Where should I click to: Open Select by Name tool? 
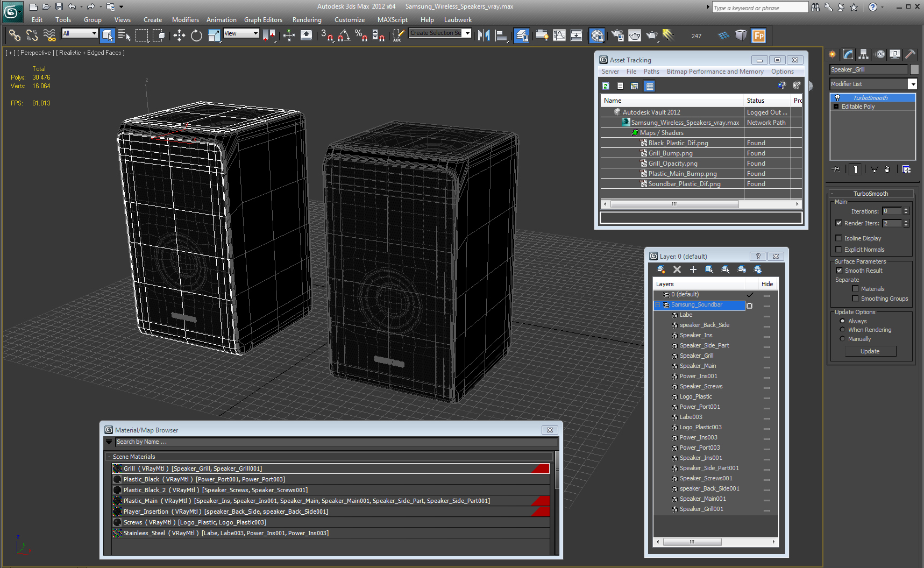tap(124, 35)
